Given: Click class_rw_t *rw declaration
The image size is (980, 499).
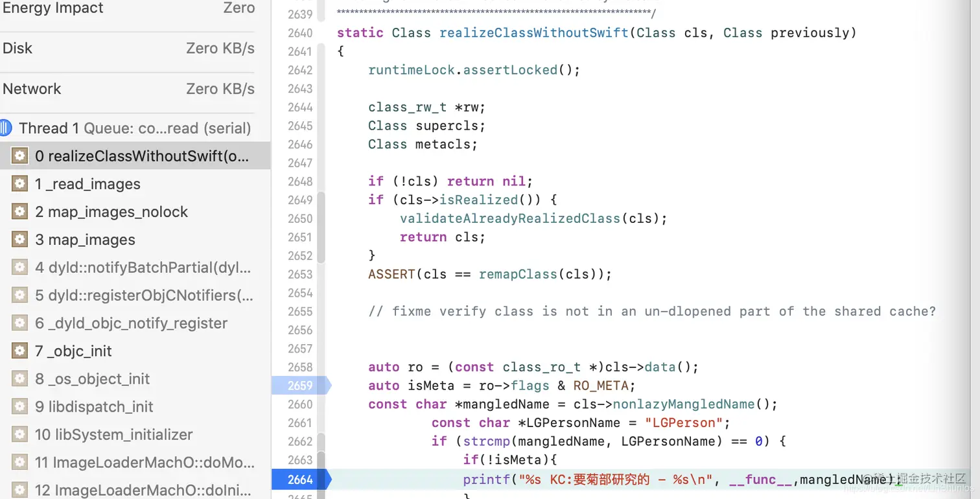Looking at the screenshot, I should [x=427, y=107].
